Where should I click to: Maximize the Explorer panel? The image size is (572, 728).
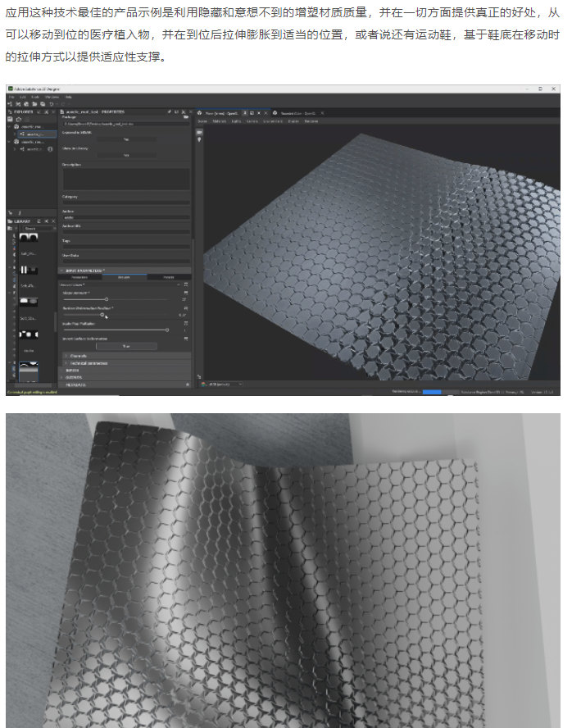47,111
